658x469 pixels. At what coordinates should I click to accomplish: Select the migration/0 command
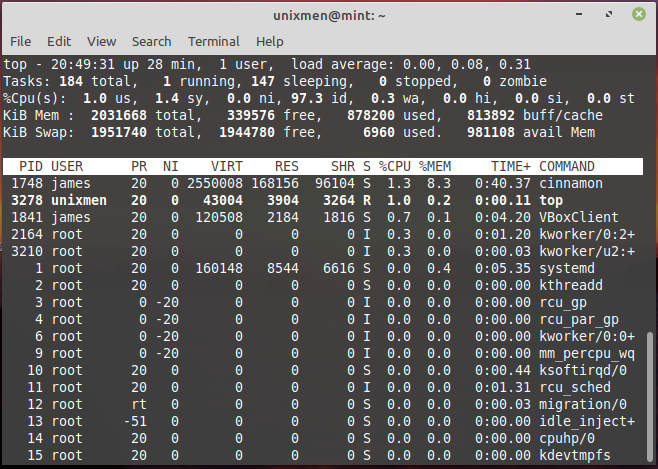coord(583,404)
